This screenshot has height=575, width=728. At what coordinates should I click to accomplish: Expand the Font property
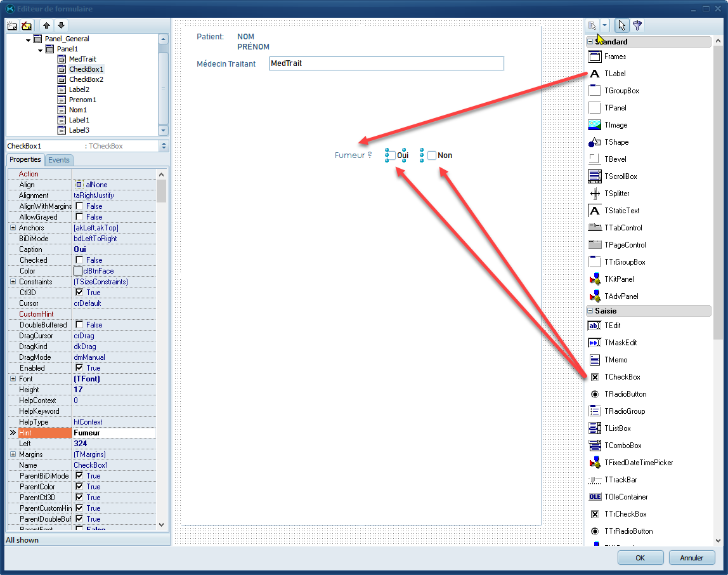pos(13,379)
